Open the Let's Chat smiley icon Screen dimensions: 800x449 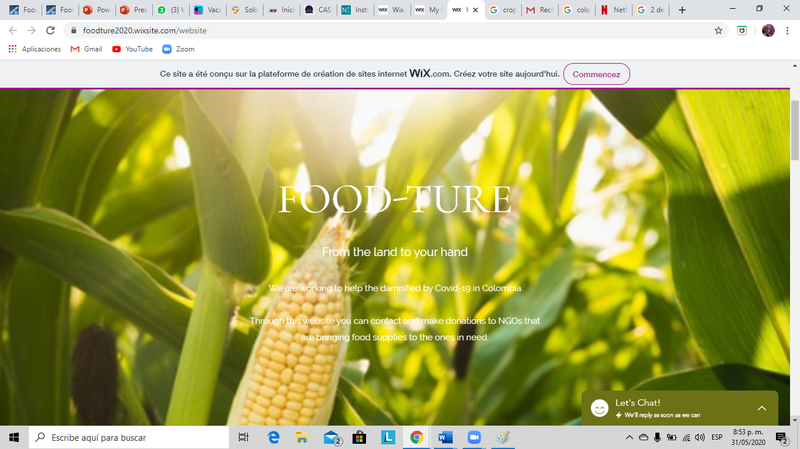click(x=599, y=408)
